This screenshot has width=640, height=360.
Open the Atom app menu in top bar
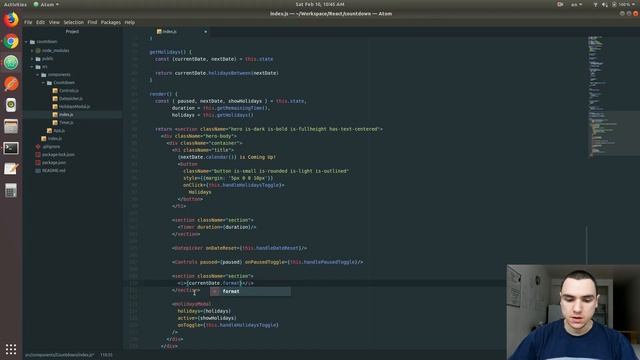pos(46,4)
